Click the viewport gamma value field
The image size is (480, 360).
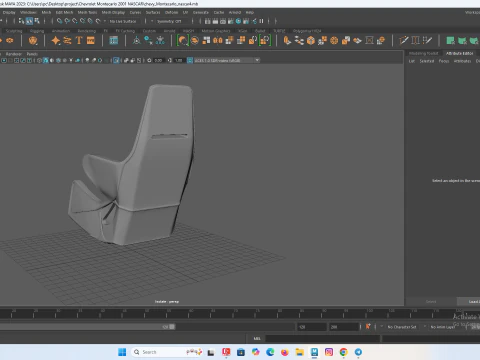[x=178, y=60]
